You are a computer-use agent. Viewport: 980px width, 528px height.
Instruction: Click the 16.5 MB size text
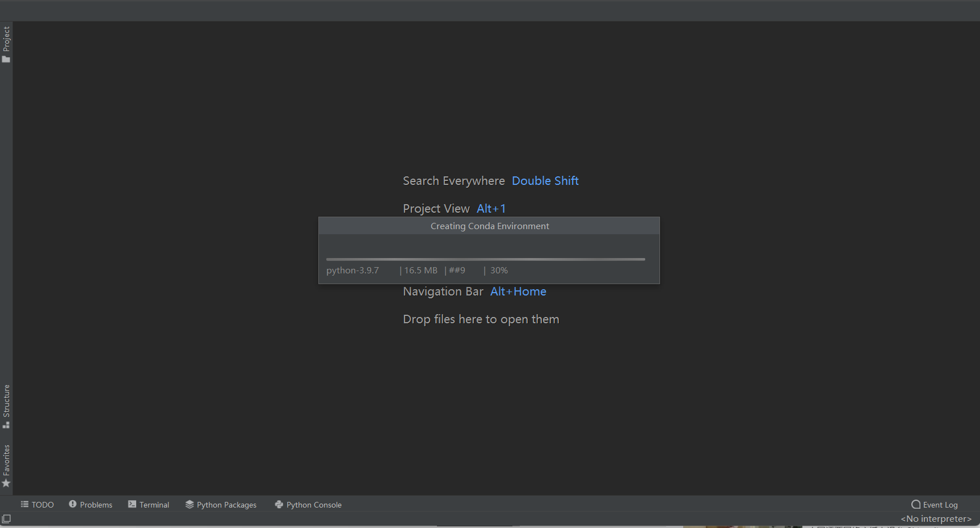click(420, 271)
